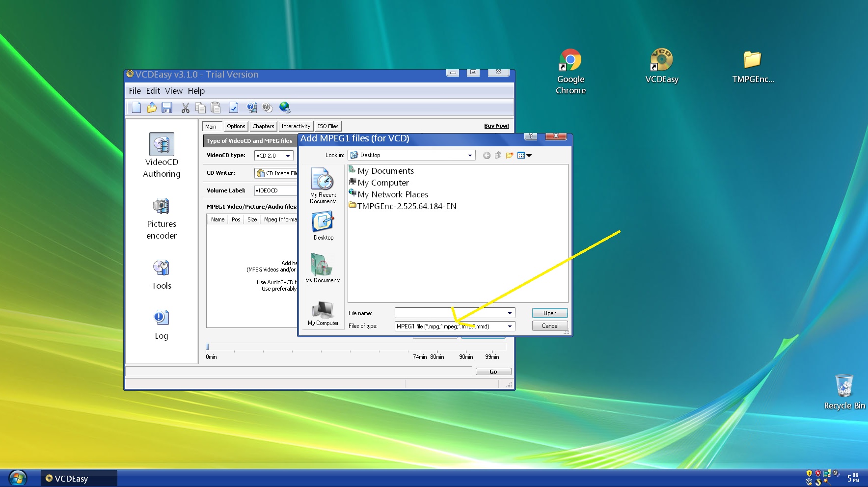Click the Back arrow in the file dialog
This screenshot has width=868, height=487.
click(x=487, y=156)
